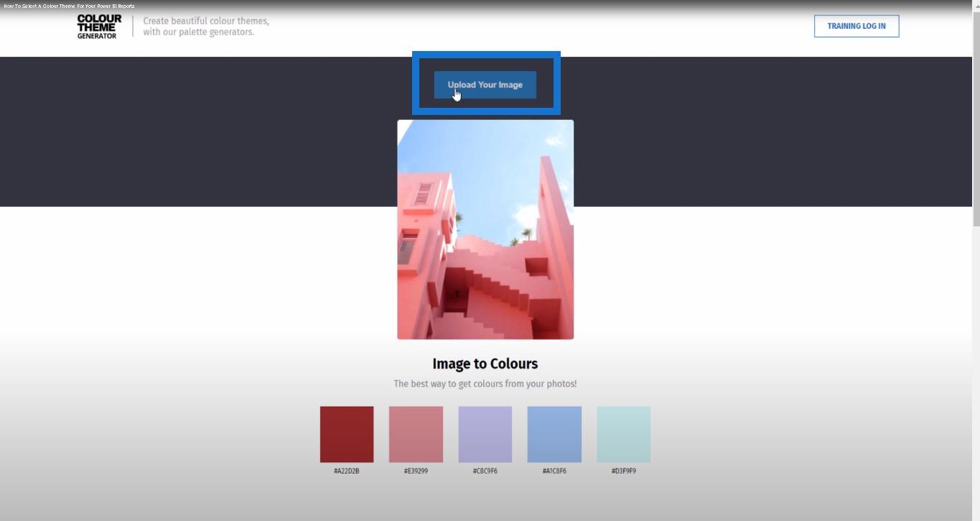Click the Upload Your Image button
Image resolution: width=980 pixels, height=521 pixels.
pos(485,85)
